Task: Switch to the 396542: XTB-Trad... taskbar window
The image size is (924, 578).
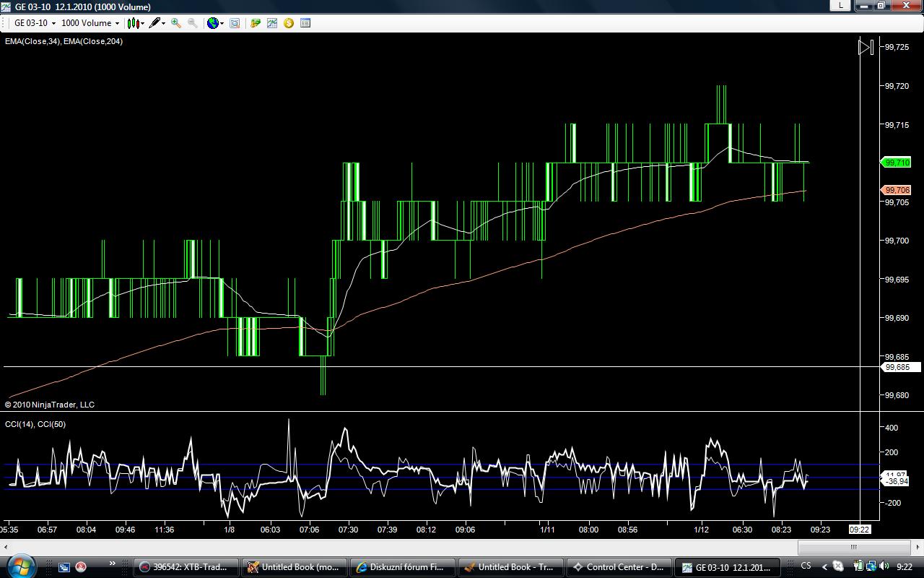Action: [186, 567]
